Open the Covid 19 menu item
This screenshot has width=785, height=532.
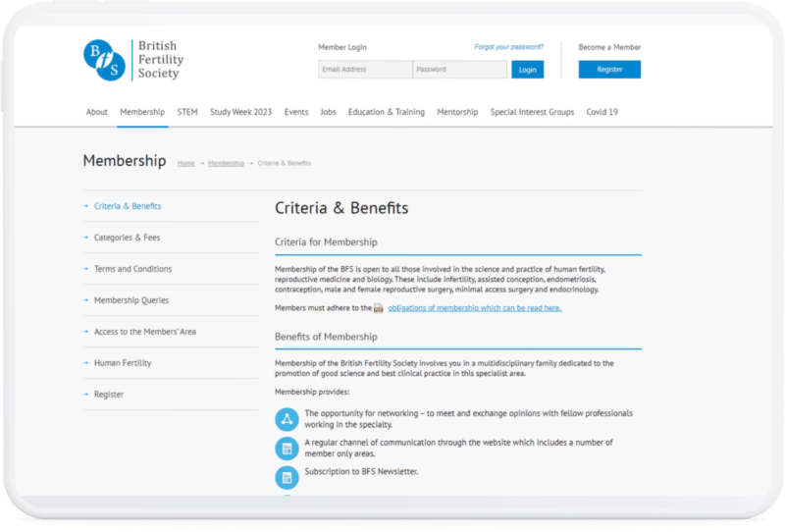pos(602,112)
